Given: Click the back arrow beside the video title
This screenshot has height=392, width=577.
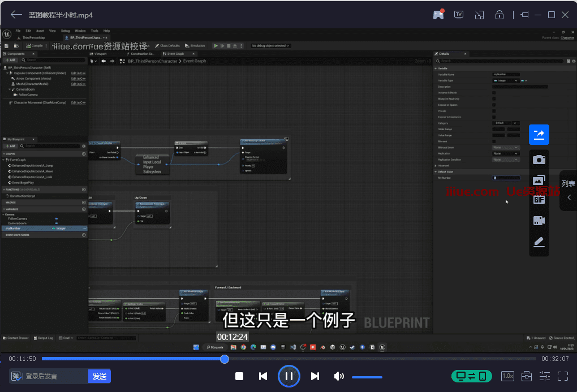Looking at the screenshot, I should click(16, 15).
